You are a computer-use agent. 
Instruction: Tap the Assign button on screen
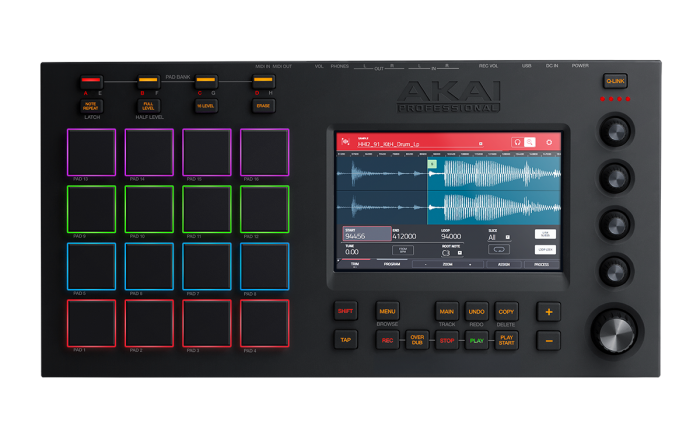tap(504, 265)
